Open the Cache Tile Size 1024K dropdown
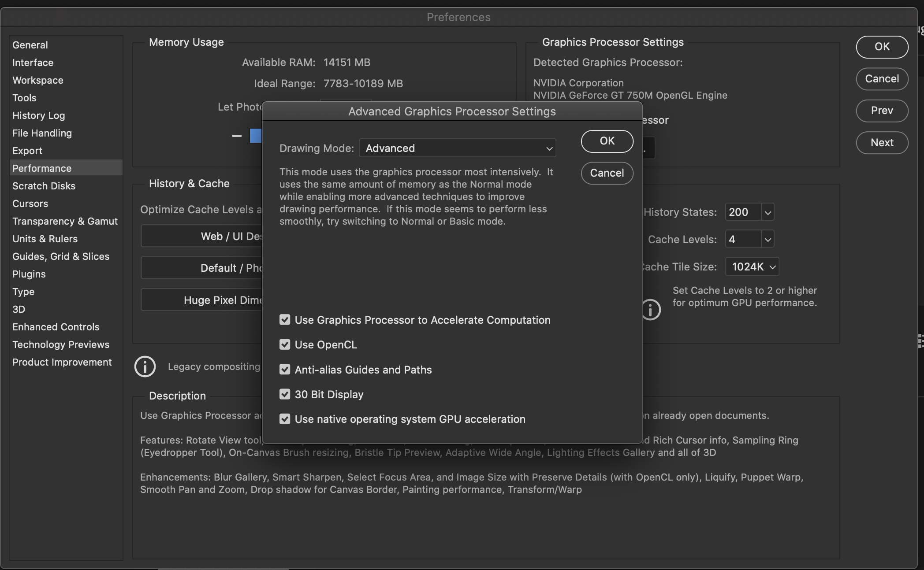The image size is (924, 570). pos(752,266)
